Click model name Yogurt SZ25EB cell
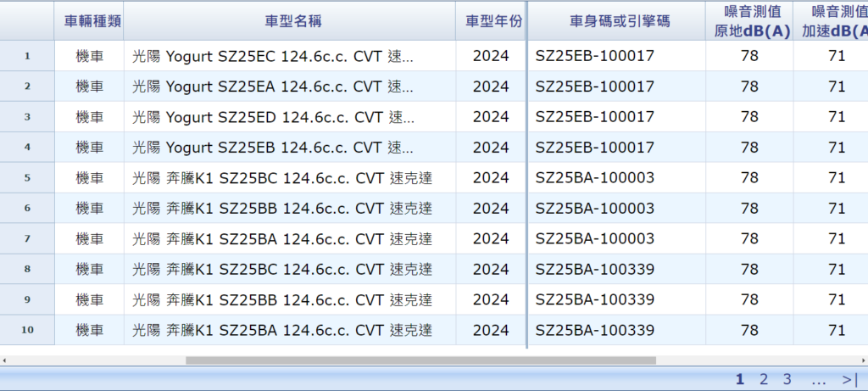The width and height of the screenshot is (868, 391). point(290,148)
